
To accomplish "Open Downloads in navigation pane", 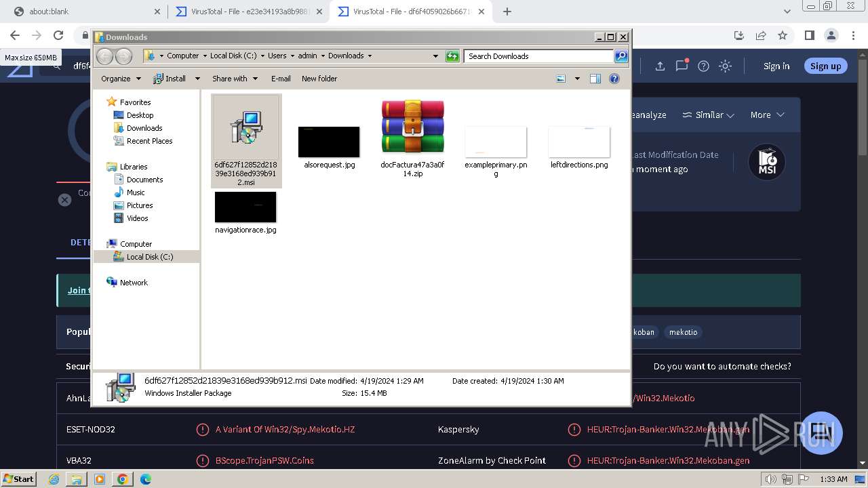I will point(144,128).
